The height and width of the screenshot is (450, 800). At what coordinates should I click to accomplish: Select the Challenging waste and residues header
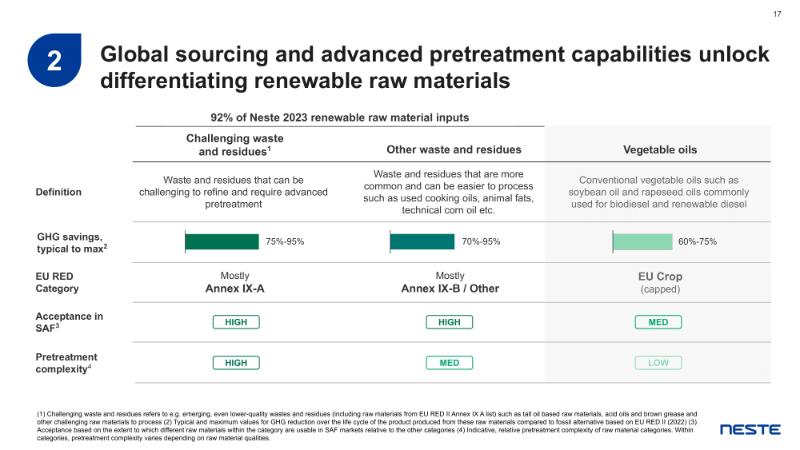click(236, 144)
